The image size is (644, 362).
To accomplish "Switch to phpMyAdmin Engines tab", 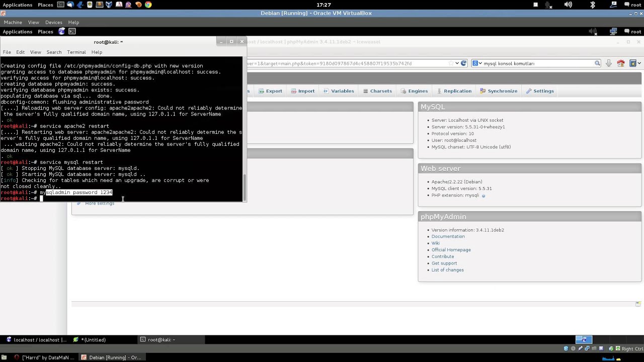I will 414,91.
